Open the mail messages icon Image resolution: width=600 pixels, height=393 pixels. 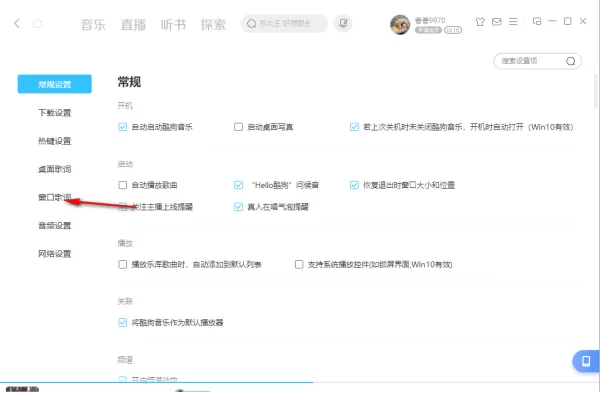point(497,22)
